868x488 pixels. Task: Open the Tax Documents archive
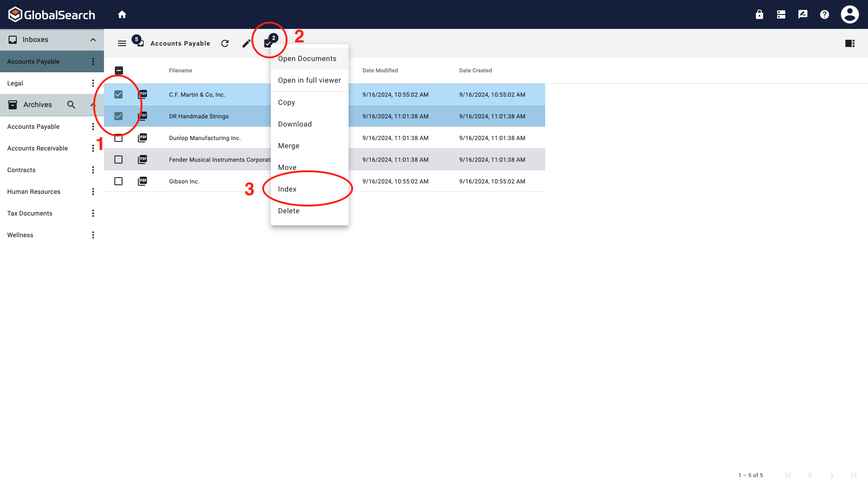(x=30, y=213)
